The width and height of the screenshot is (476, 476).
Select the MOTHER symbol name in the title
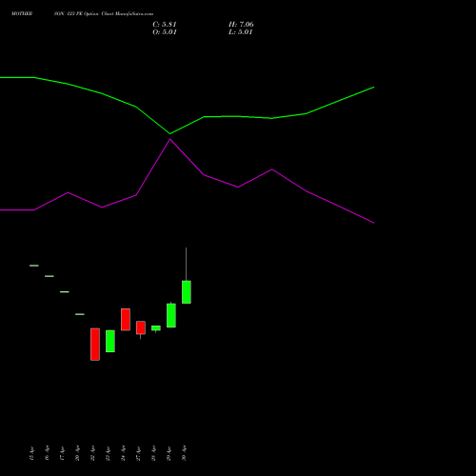(x=22, y=14)
